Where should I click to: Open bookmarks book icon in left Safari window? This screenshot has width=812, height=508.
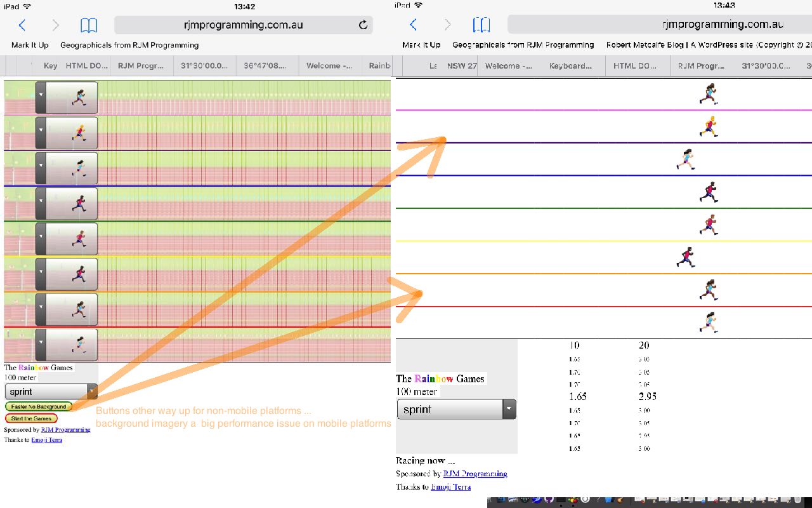[89, 25]
